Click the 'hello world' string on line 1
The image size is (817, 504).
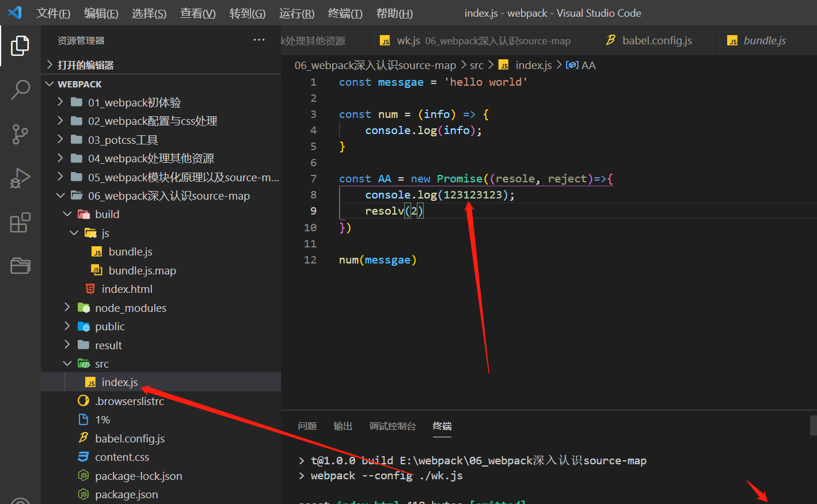486,82
